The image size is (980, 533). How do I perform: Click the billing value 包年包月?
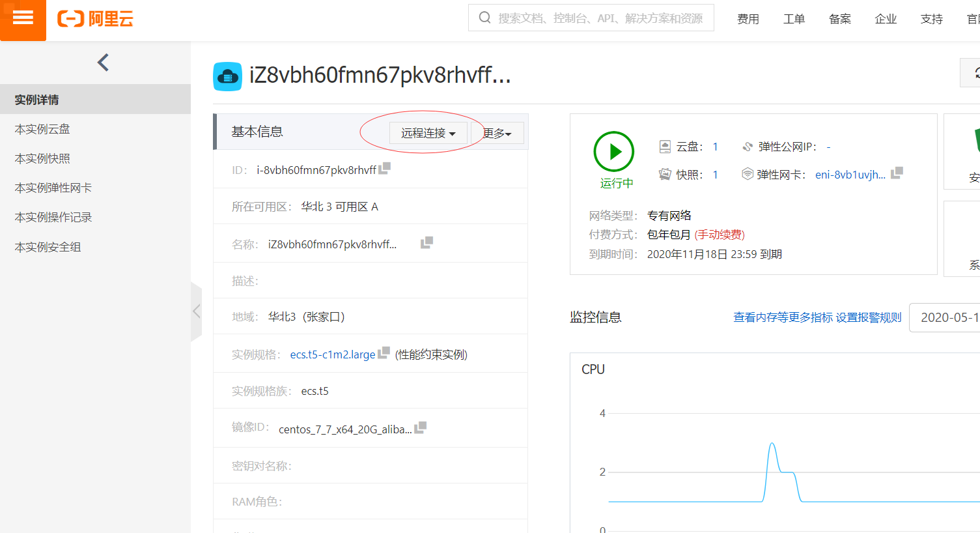click(x=669, y=235)
